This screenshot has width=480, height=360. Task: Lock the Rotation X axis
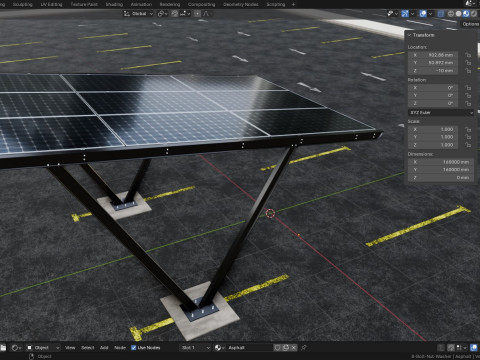click(x=468, y=88)
